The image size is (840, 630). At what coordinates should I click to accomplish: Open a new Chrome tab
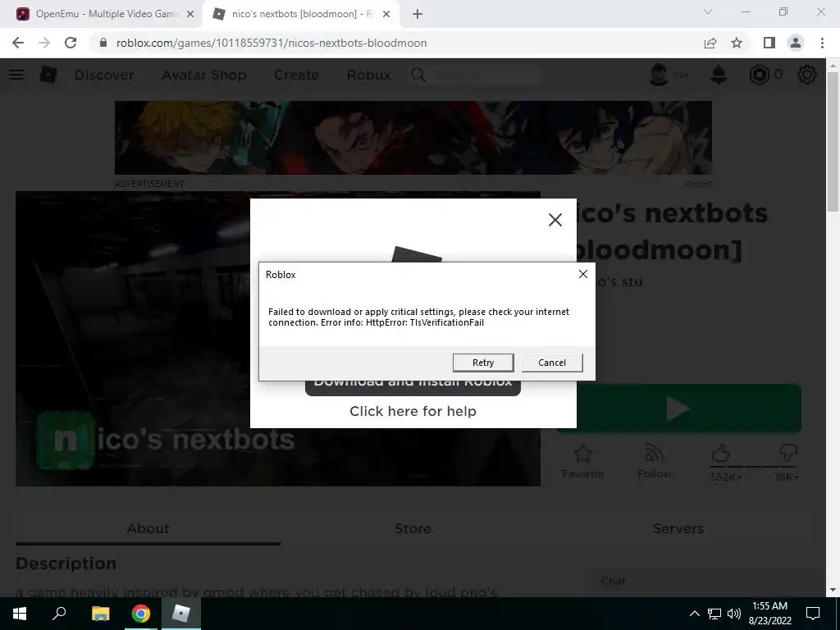(418, 14)
